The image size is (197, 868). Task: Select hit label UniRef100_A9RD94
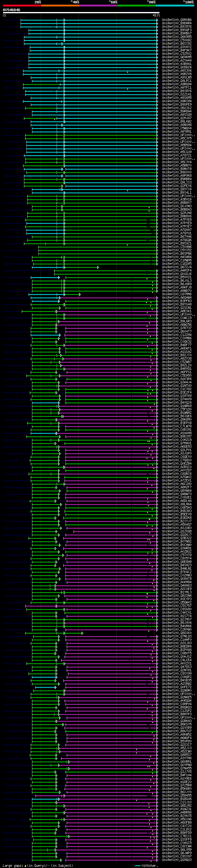[177, 84]
